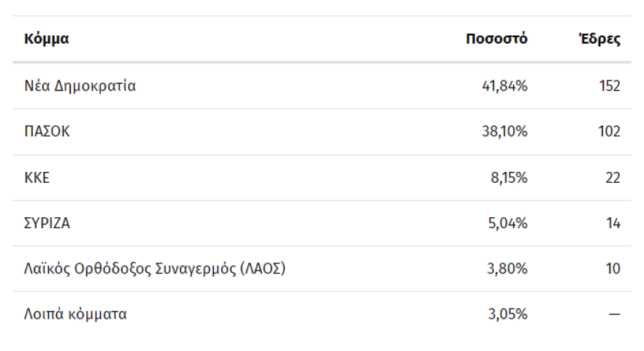Click the 152 seats cell
The image size is (644, 351).
[x=608, y=86]
